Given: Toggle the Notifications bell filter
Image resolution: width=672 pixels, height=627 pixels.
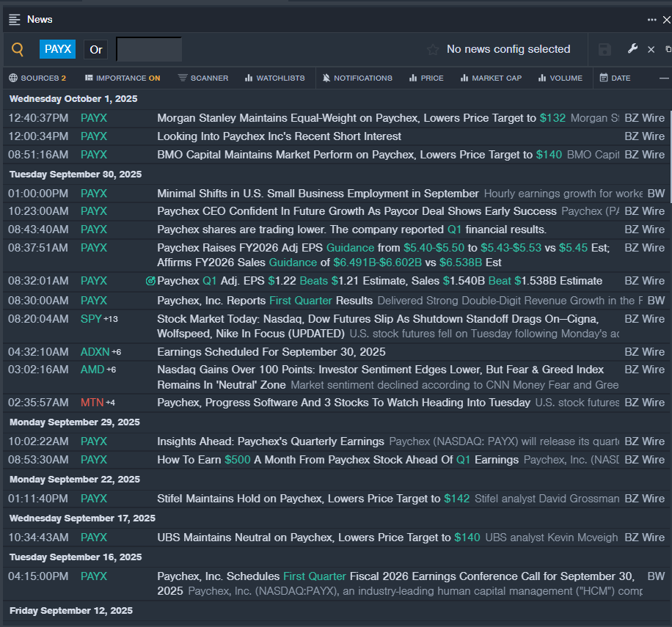Looking at the screenshot, I should click(358, 78).
